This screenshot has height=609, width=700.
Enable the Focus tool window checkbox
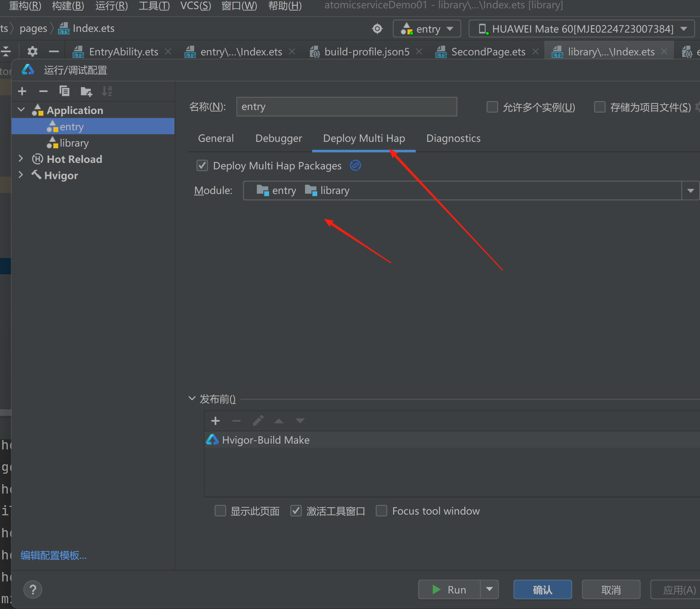[x=381, y=511]
